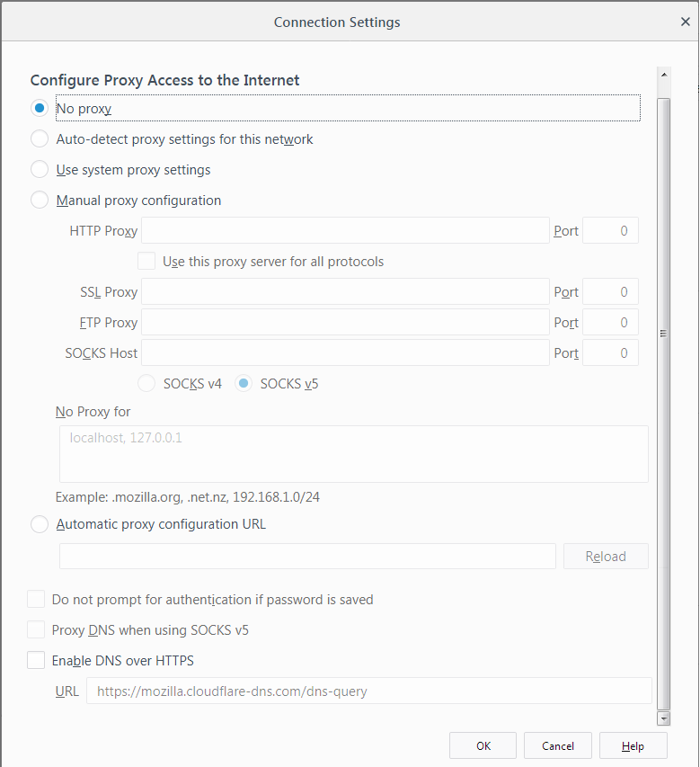Enable Manual proxy configuration

click(39, 200)
